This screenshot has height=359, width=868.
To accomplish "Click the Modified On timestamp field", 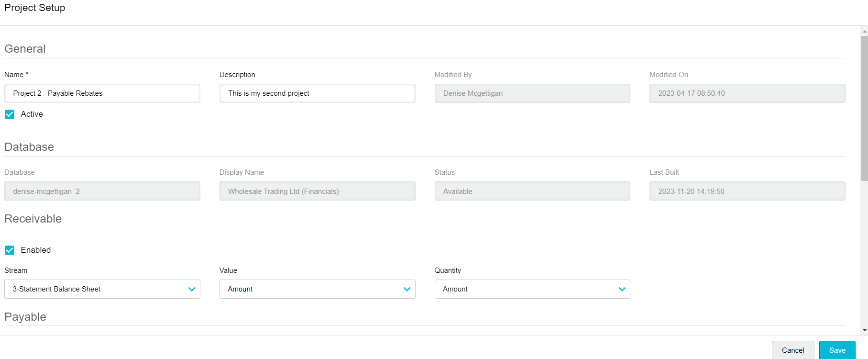I will click(x=747, y=93).
